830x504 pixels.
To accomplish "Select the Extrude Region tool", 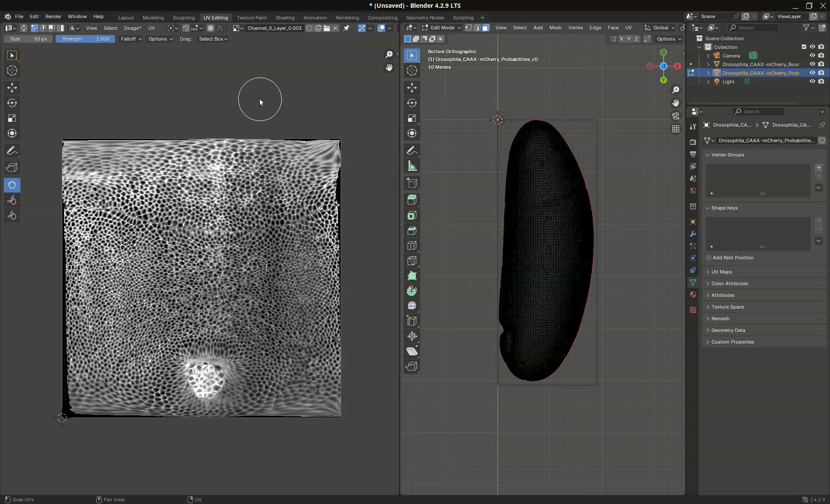I will (412, 200).
